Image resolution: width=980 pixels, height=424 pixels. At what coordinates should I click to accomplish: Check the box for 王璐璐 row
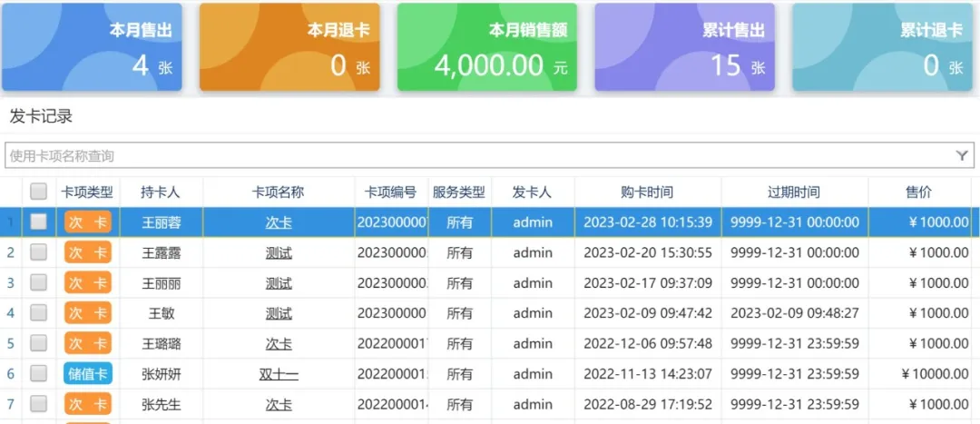[x=39, y=342]
